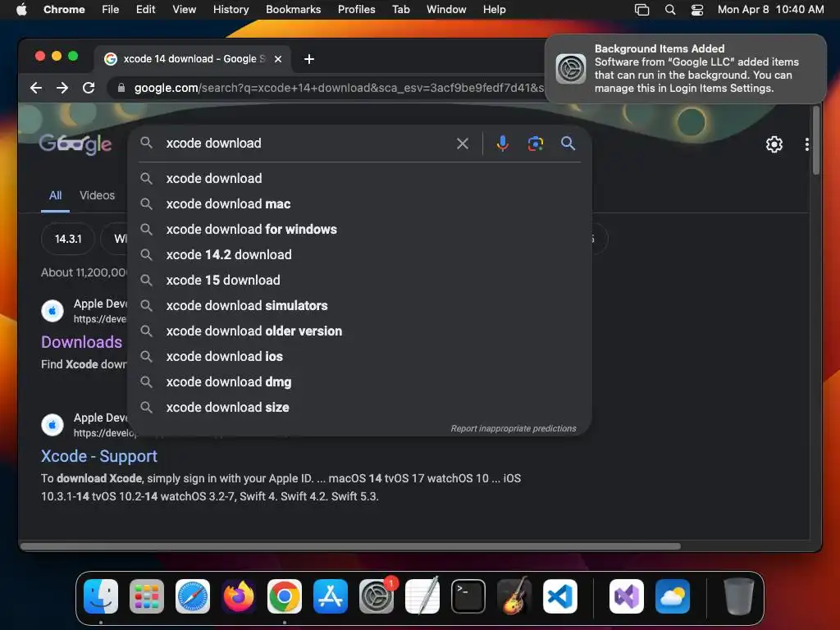The width and height of the screenshot is (840, 630).
Task: Close the xcode 14 download tab
Action: pyautogui.click(x=278, y=59)
